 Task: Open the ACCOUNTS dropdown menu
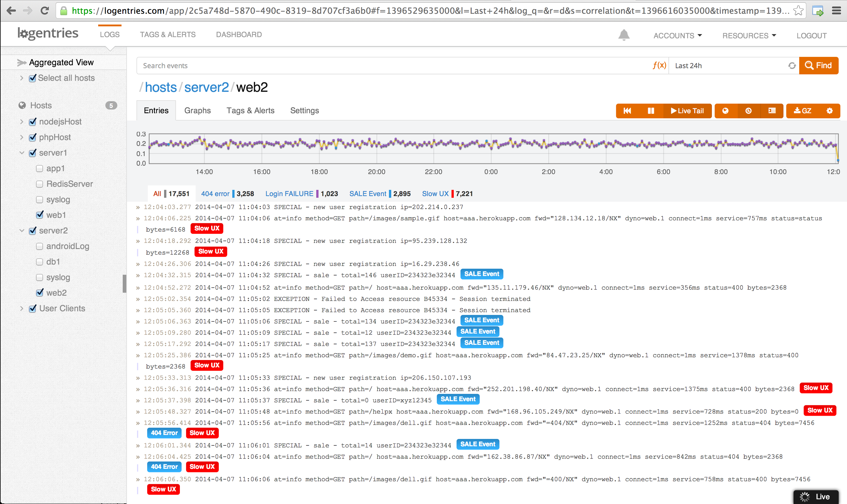pyautogui.click(x=677, y=36)
